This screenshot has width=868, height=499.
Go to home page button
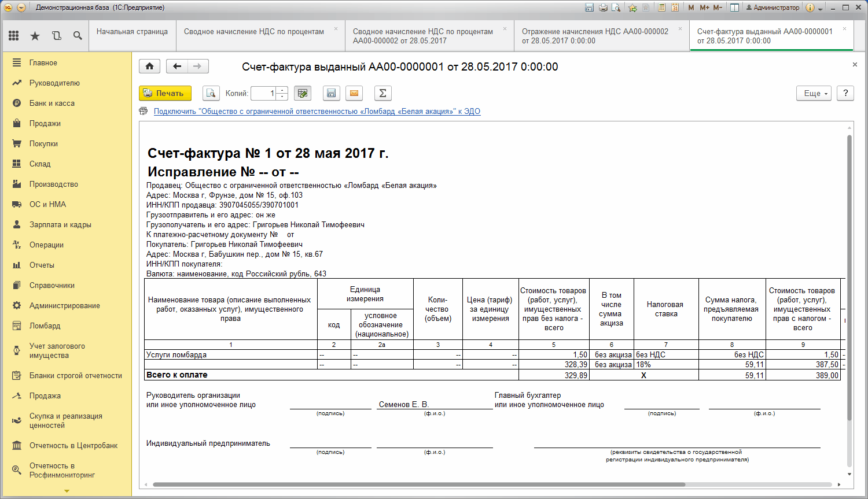pyautogui.click(x=149, y=66)
